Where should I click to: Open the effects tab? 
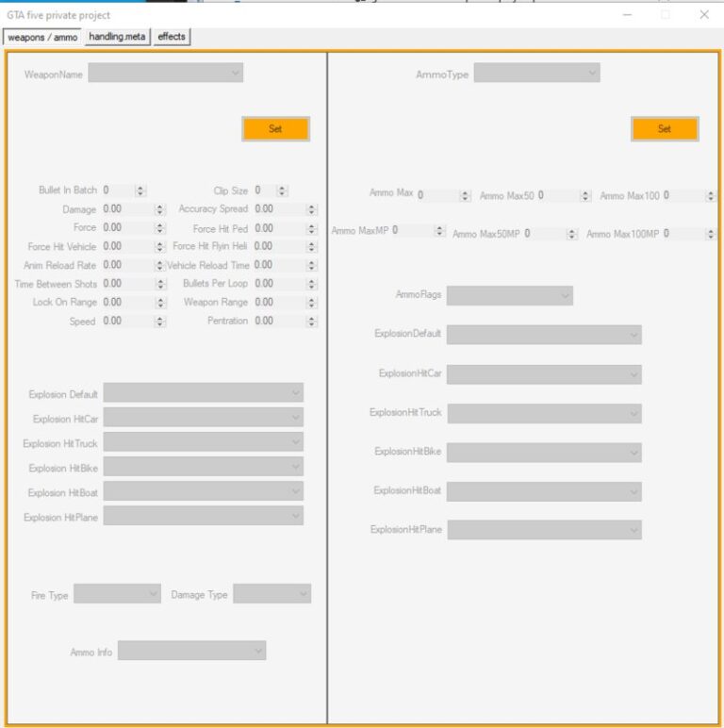172,37
